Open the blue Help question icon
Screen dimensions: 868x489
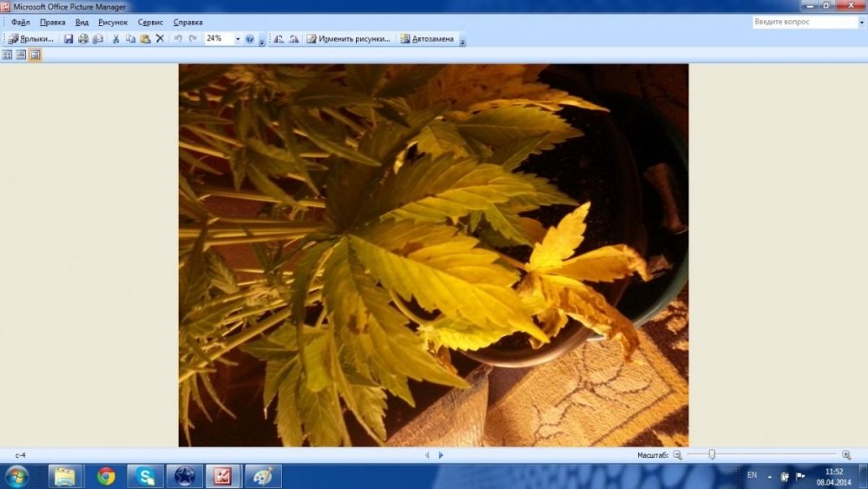coord(250,39)
